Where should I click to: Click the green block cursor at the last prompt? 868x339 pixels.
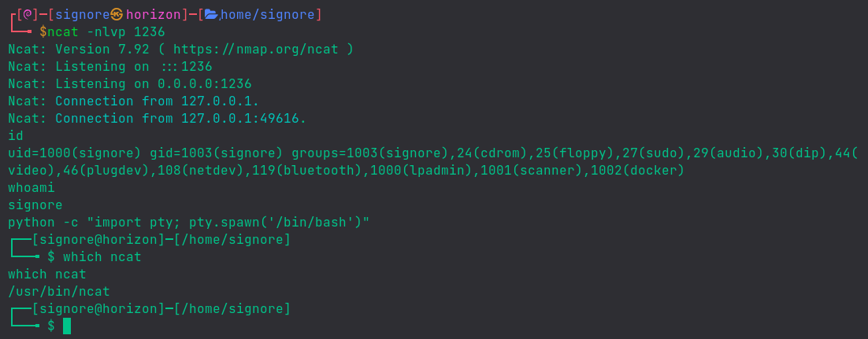click(x=67, y=326)
